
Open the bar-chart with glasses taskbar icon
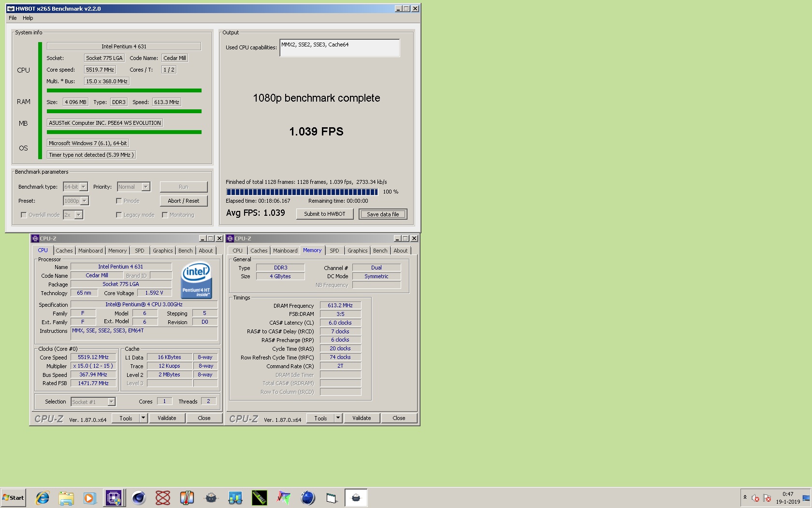[235, 498]
